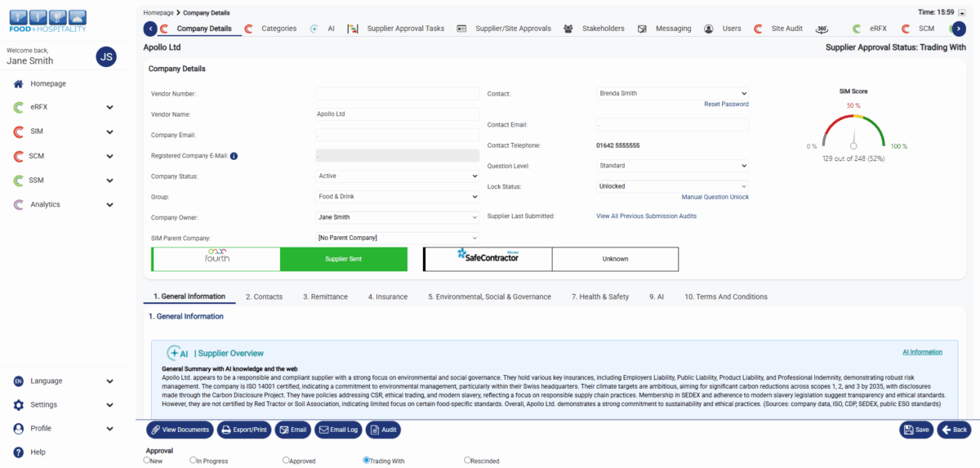Select the Trading With radio button
980x468 pixels.
(366, 460)
